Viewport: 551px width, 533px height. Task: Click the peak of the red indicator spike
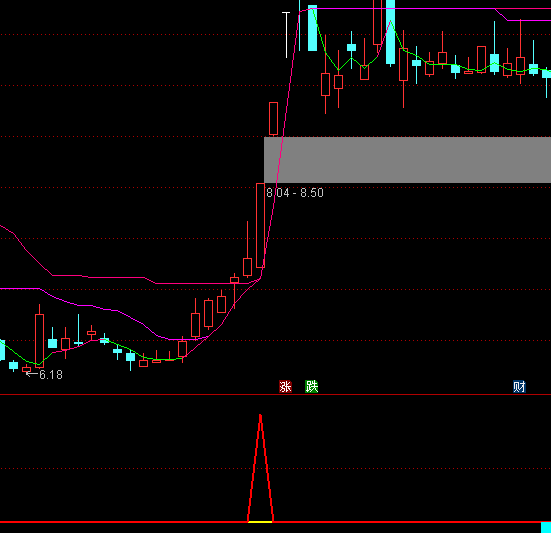[260, 416]
